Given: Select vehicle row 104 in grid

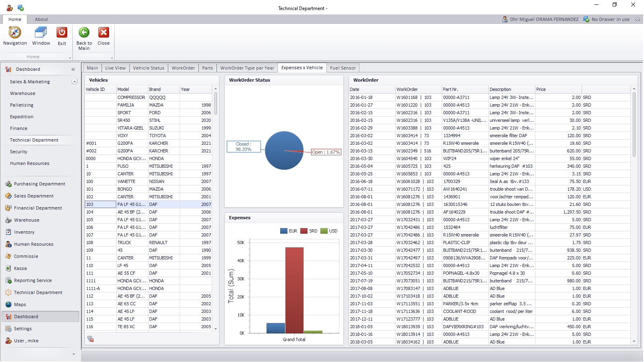Looking at the screenshot, I should click(x=100, y=212).
